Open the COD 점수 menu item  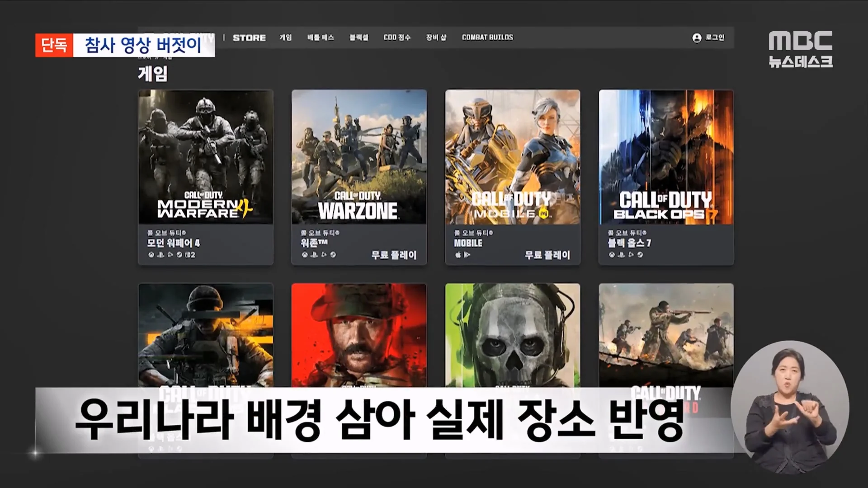click(397, 38)
